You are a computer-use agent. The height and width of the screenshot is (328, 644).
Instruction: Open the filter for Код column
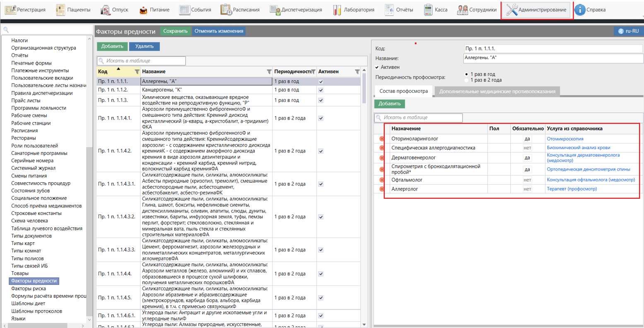tap(137, 72)
